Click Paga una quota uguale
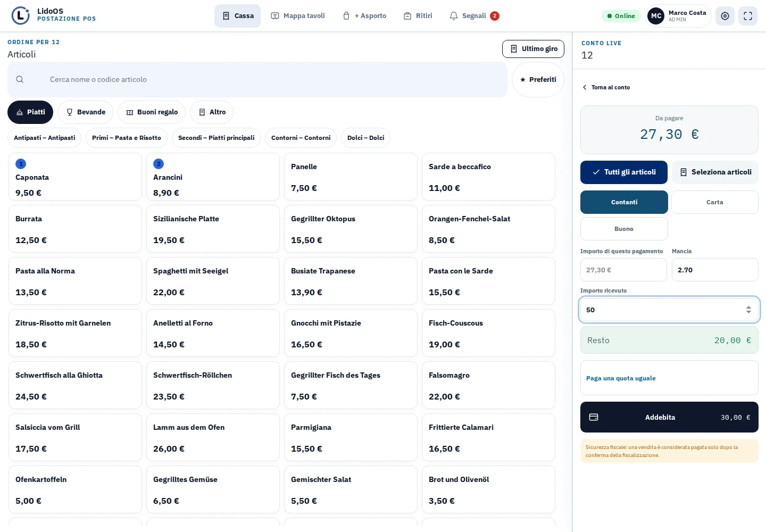Screen dimensions: 766x532 coord(669,378)
